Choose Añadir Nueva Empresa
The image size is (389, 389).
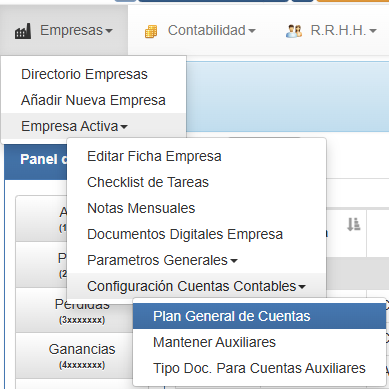[x=93, y=100]
